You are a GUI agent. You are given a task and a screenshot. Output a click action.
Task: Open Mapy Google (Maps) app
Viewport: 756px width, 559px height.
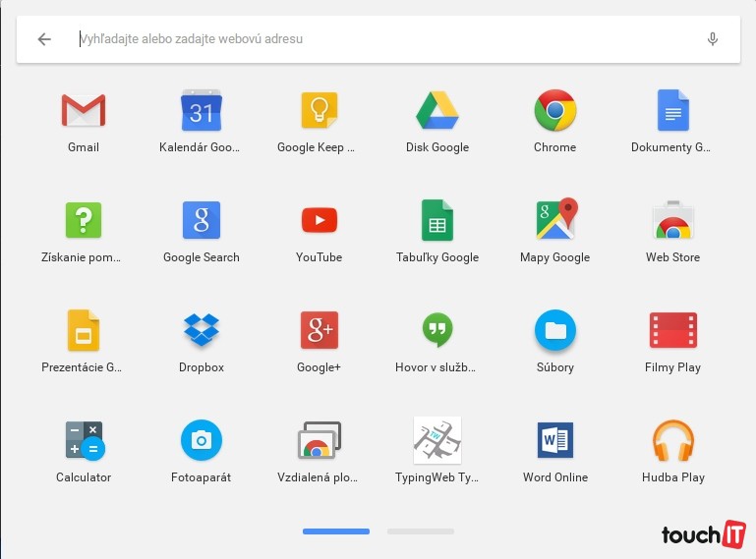(x=555, y=221)
